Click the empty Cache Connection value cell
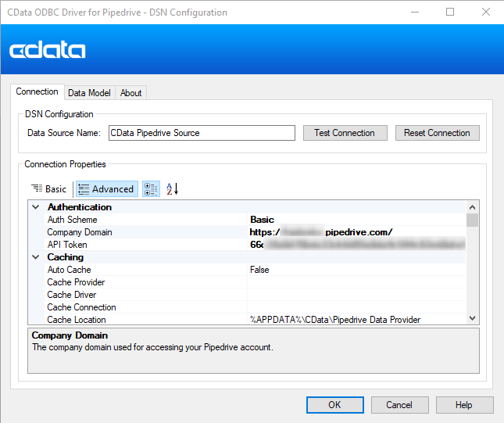Viewport: 504px width, 423px height. pyautogui.click(x=357, y=307)
